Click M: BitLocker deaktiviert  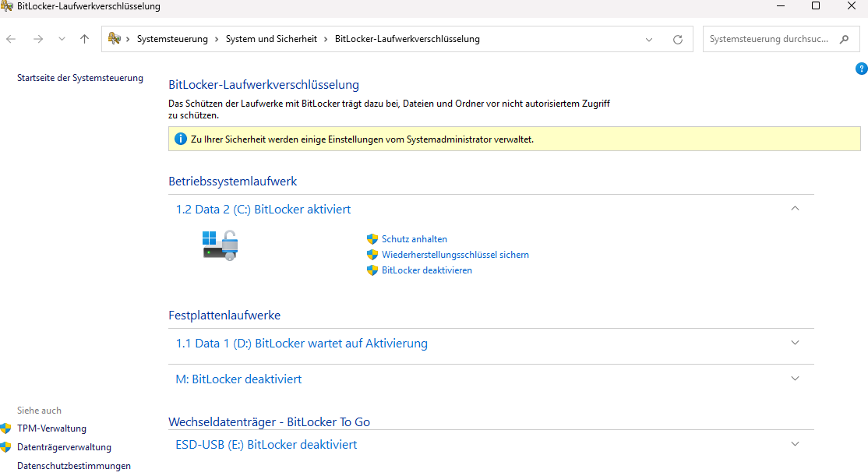pyautogui.click(x=238, y=379)
